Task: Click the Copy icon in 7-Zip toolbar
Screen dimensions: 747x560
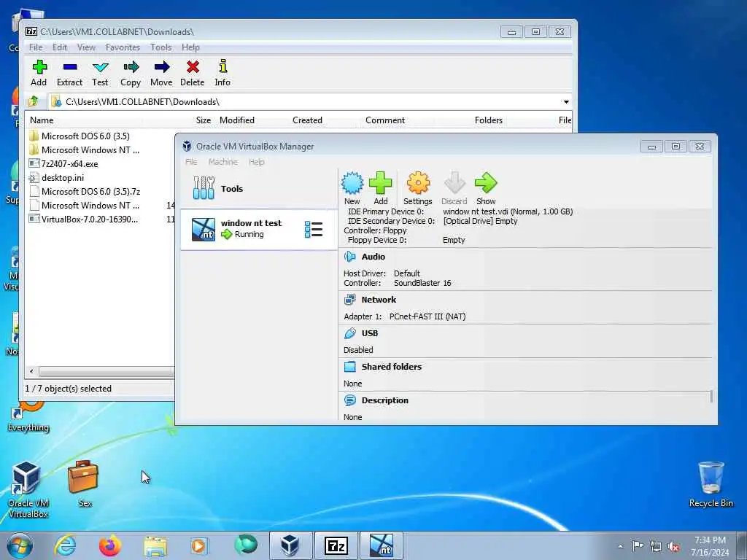Action: [x=131, y=67]
